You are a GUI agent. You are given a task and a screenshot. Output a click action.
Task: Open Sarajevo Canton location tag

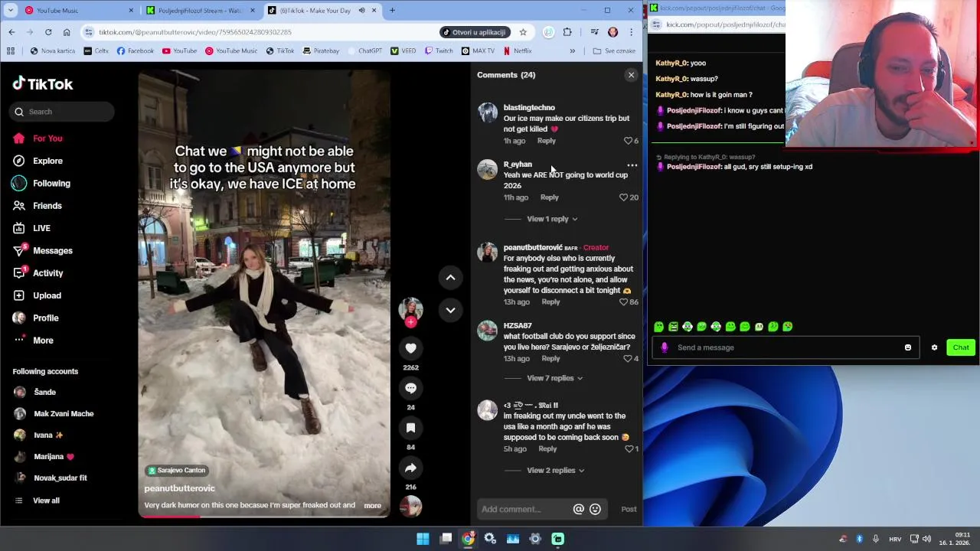(x=177, y=470)
